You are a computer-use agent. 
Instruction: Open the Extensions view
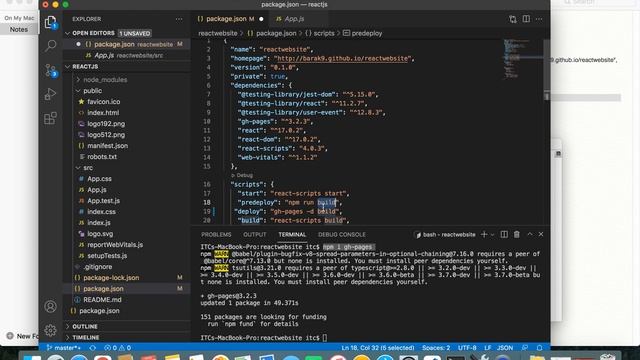click(x=50, y=118)
